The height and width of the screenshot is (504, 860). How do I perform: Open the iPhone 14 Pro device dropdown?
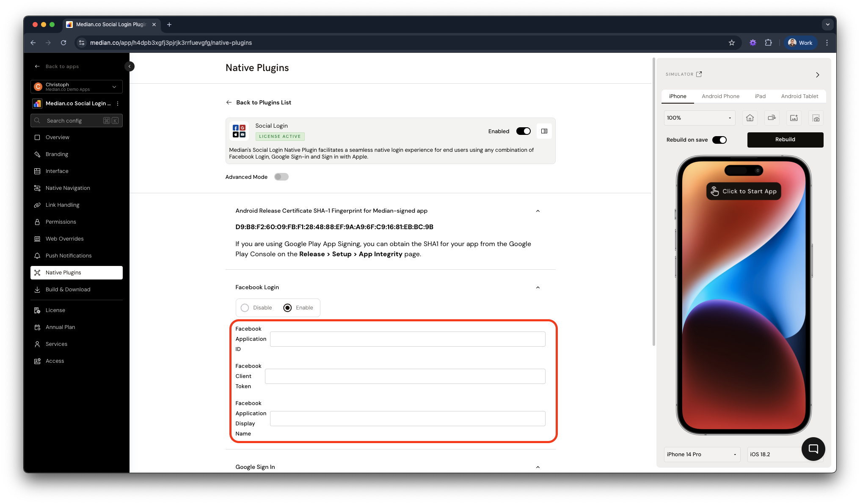click(x=701, y=454)
